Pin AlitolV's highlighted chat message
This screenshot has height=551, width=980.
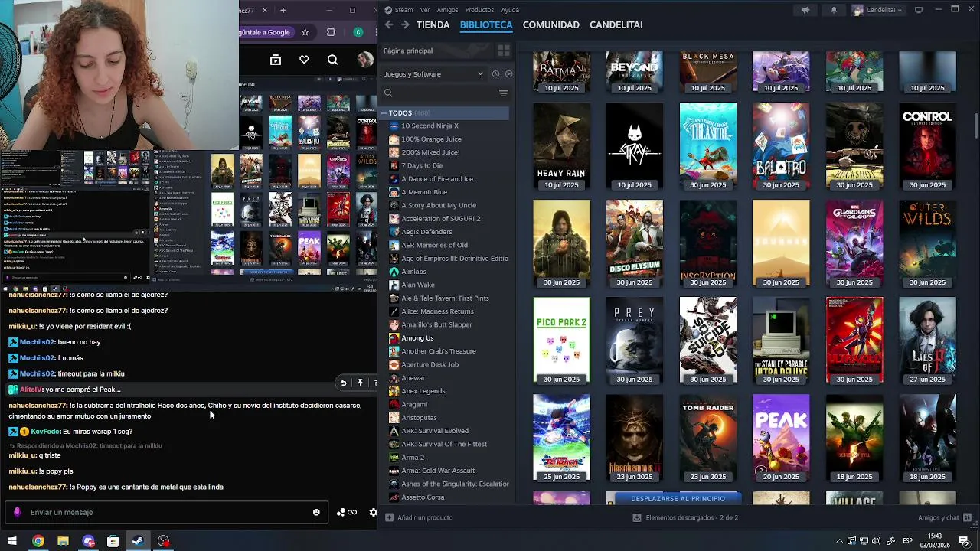(x=360, y=383)
